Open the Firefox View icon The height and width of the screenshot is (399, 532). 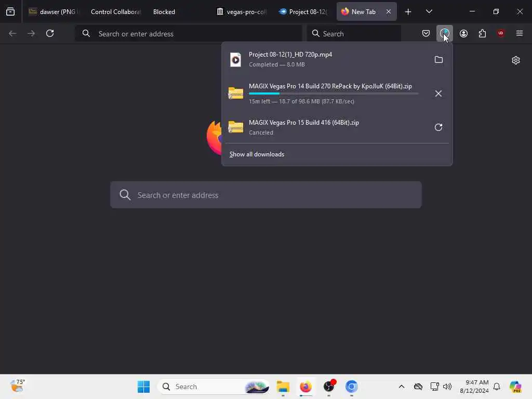[10, 11]
